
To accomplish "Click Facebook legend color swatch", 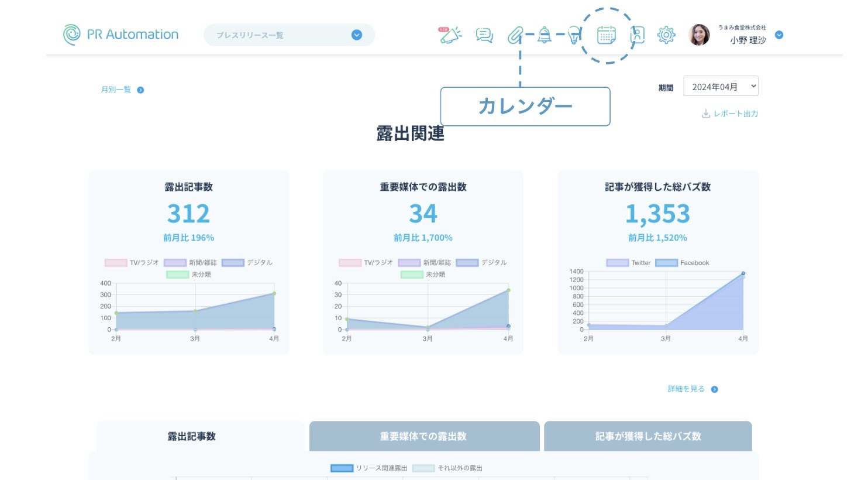I will 666,263.
